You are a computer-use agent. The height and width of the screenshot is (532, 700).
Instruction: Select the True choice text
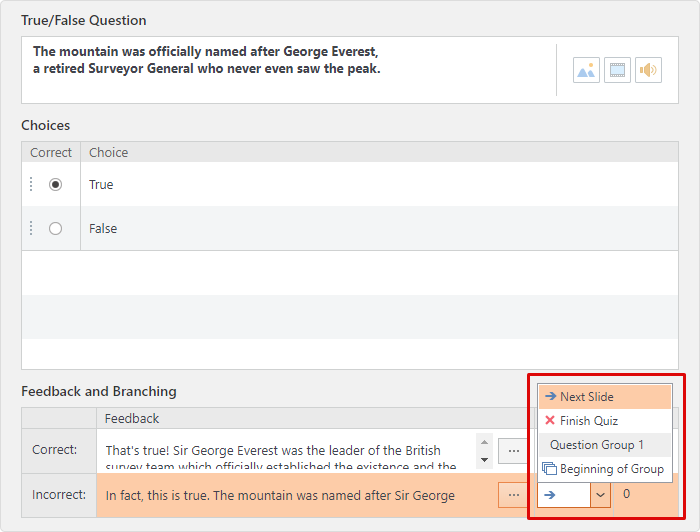click(x=101, y=185)
